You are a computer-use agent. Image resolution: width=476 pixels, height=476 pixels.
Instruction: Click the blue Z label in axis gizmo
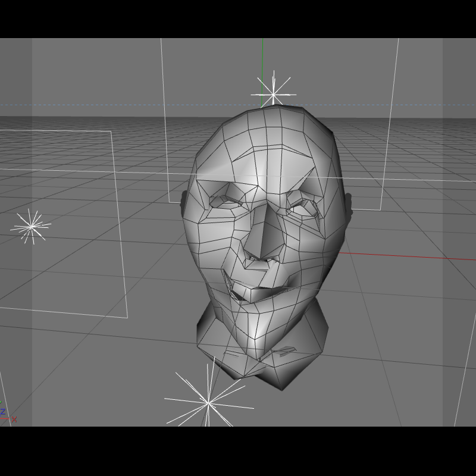[3, 412]
